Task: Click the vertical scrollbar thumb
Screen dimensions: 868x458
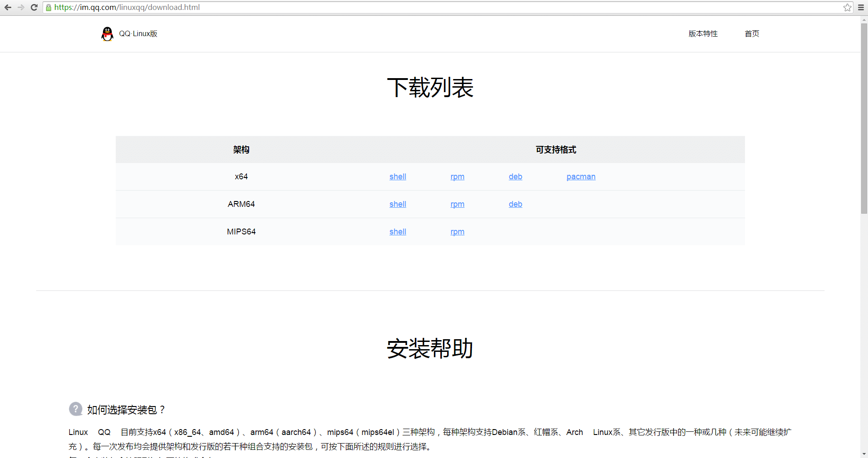Action: click(x=864, y=118)
